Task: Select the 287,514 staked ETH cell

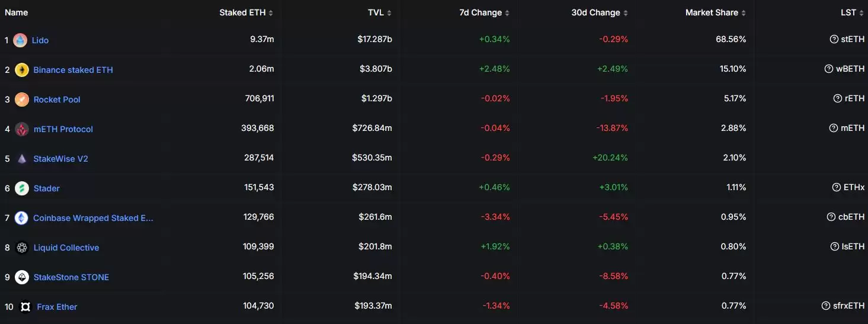Action: pyautogui.click(x=259, y=158)
